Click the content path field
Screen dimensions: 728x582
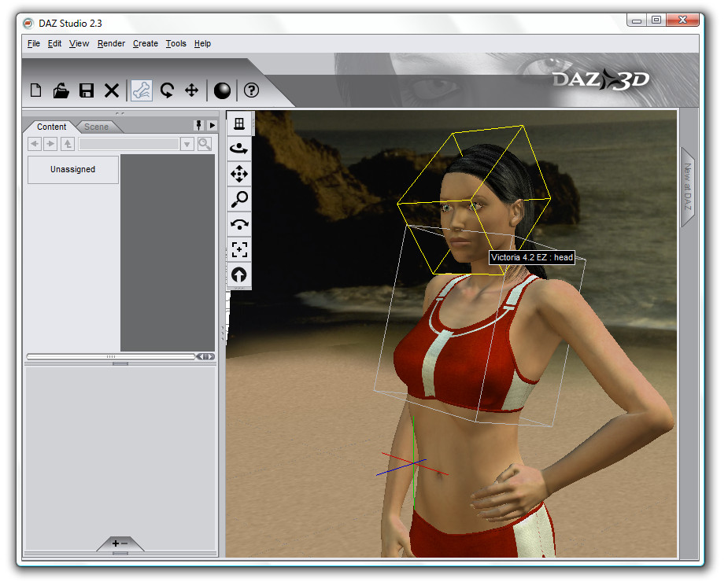click(129, 145)
